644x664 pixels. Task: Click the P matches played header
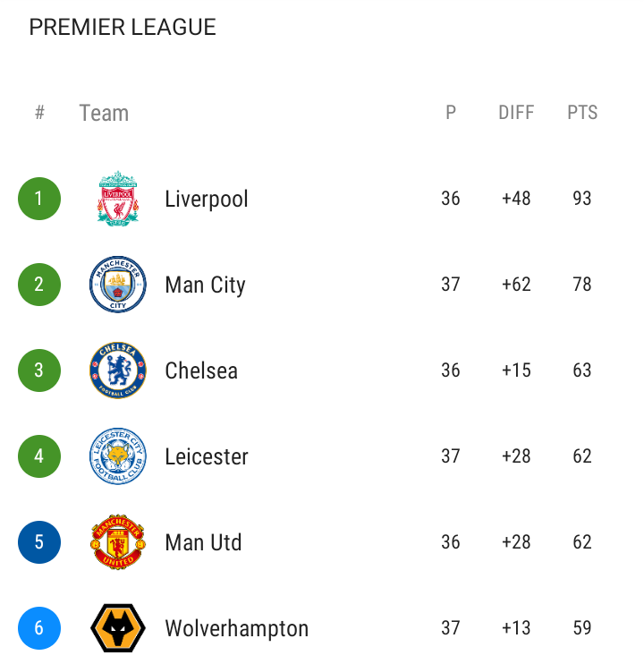(x=451, y=113)
